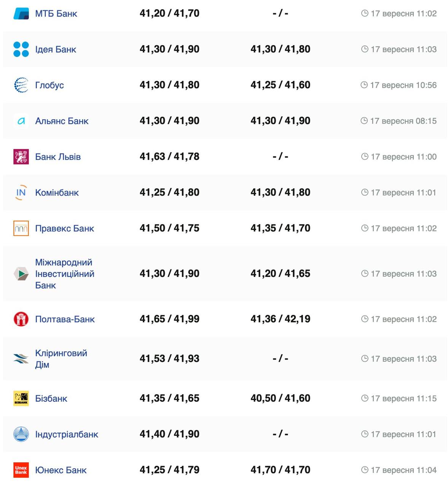
Task: Click the Комінбанк IN logo
Action: [21, 193]
